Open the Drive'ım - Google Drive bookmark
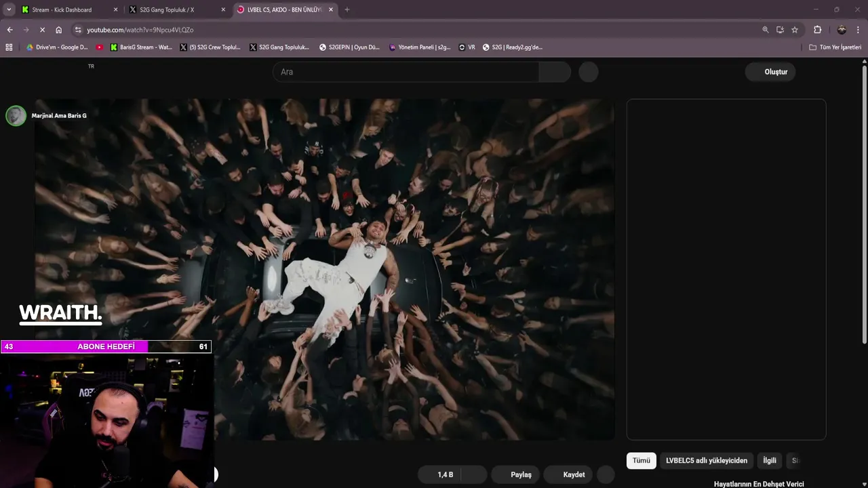The image size is (868, 488). click(x=57, y=47)
